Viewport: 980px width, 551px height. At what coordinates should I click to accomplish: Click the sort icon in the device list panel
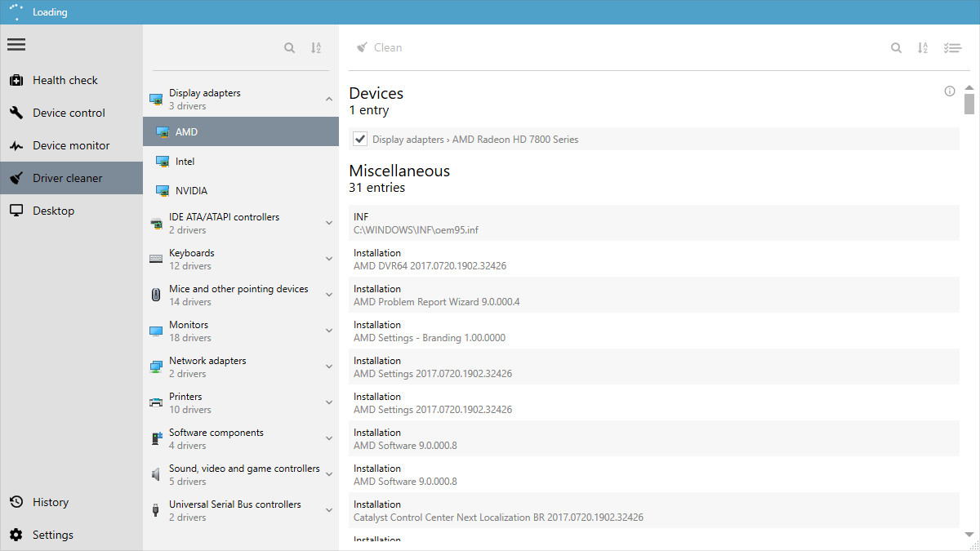[316, 47]
